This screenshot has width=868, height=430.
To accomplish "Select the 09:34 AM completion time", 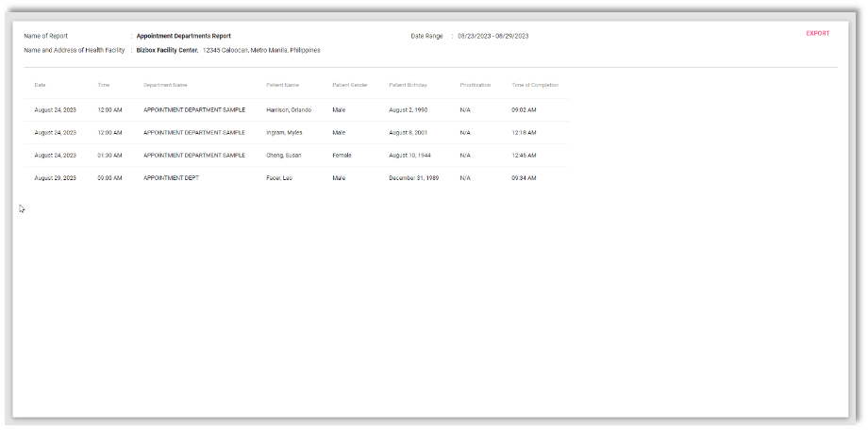I will coord(524,178).
